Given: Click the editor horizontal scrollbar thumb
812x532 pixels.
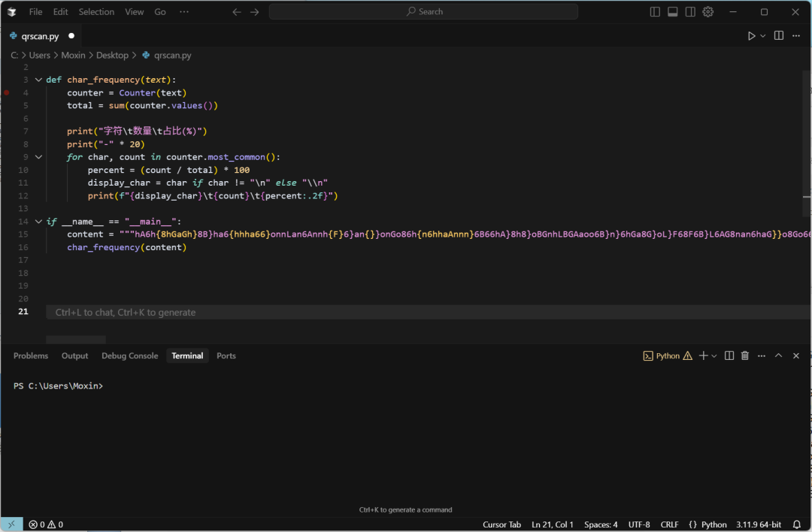Looking at the screenshot, I should tap(76, 340).
